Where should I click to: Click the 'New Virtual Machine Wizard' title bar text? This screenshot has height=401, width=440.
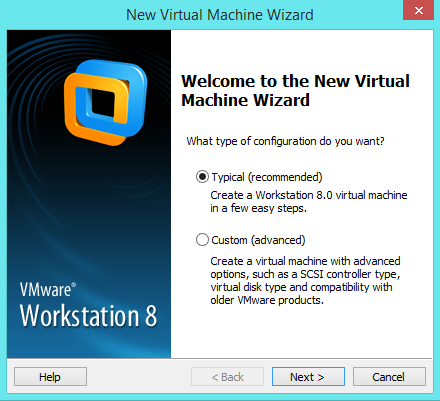point(220,15)
